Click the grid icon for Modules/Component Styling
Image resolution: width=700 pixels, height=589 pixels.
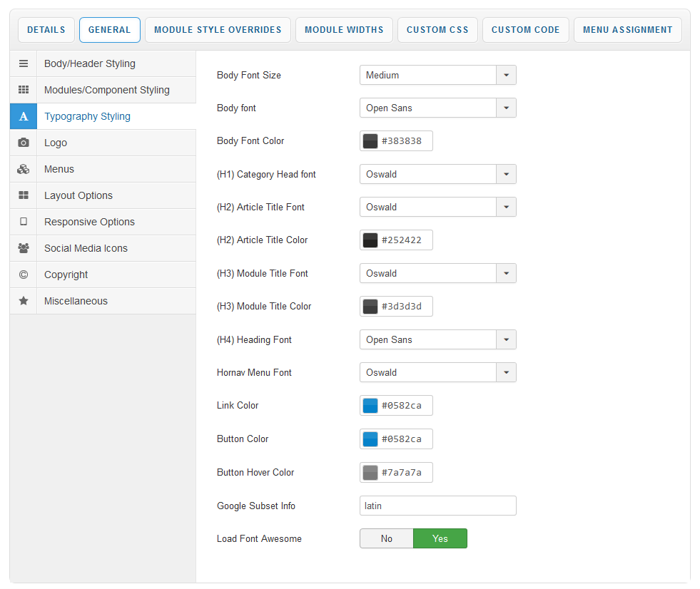[x=24, y=90]
